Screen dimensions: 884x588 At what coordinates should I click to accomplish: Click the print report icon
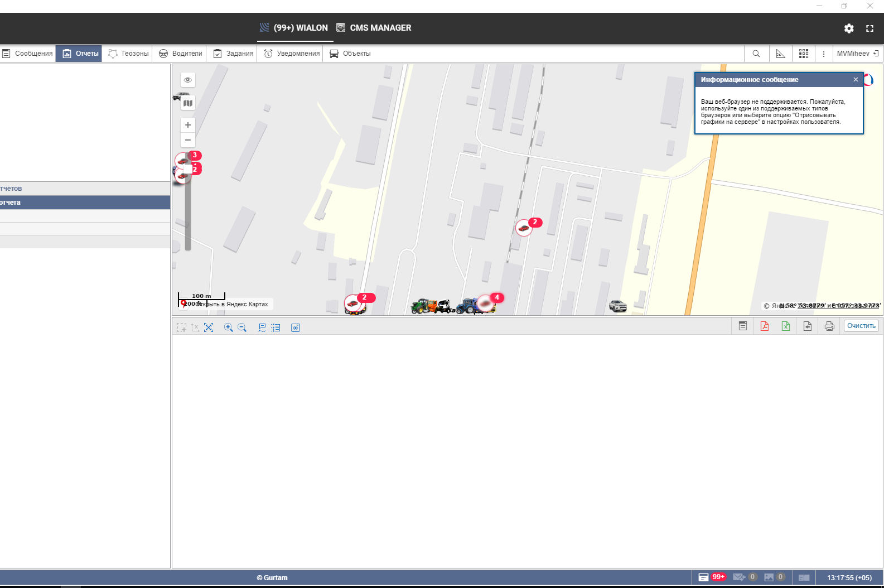click(829, 326)
